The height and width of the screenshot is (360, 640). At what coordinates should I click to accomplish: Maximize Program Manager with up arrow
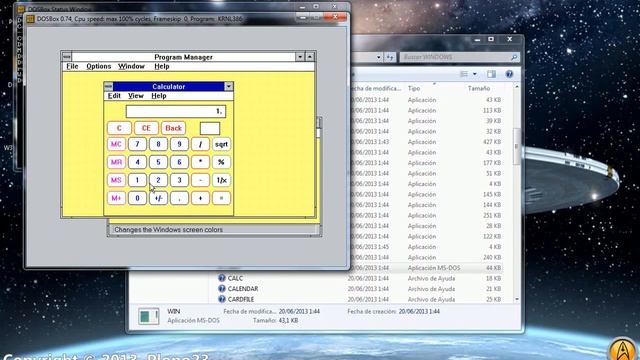click(x=310, y=57)
